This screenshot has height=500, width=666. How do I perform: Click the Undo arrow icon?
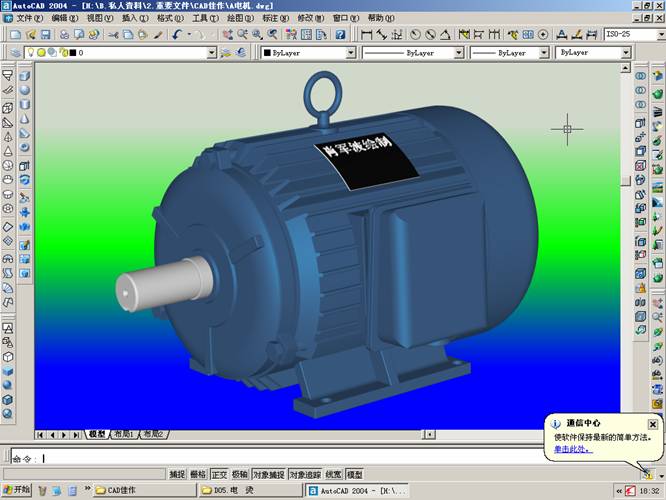pyautogui.click(x=178, y=35)
